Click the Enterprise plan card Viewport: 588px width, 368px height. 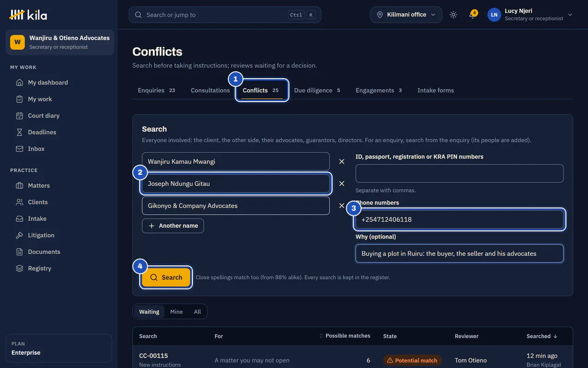tap(59, 348)
